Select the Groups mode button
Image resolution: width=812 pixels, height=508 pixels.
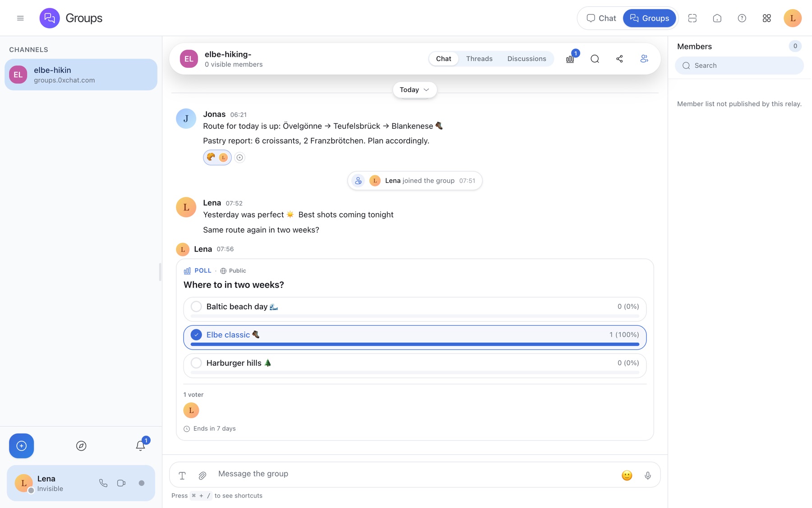649,18
